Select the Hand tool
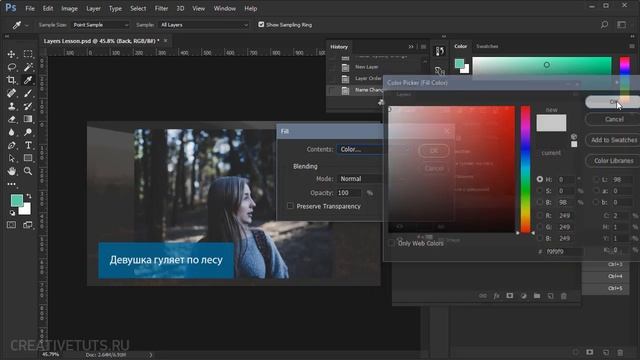 (x=11, y=171)
